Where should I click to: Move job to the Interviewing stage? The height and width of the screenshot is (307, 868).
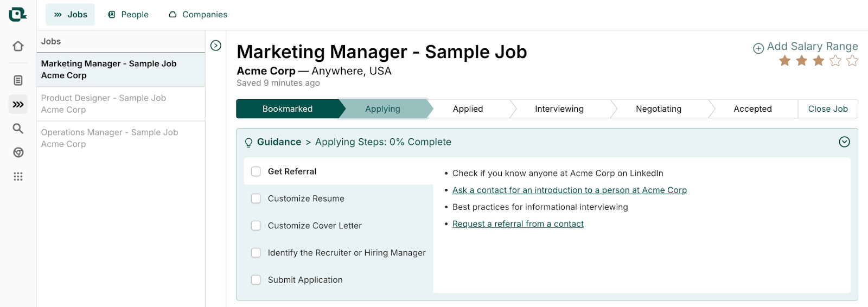(559, 108)
